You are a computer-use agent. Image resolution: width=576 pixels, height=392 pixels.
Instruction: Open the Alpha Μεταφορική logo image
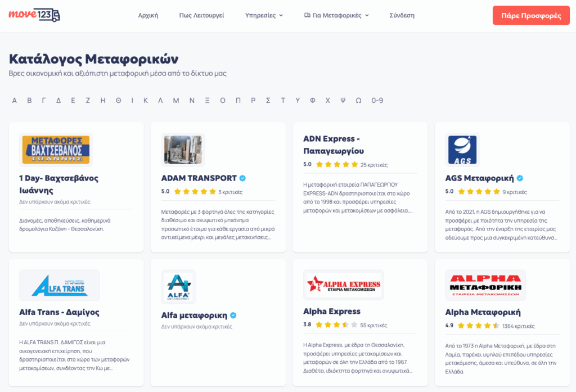(x=485, y=286)
